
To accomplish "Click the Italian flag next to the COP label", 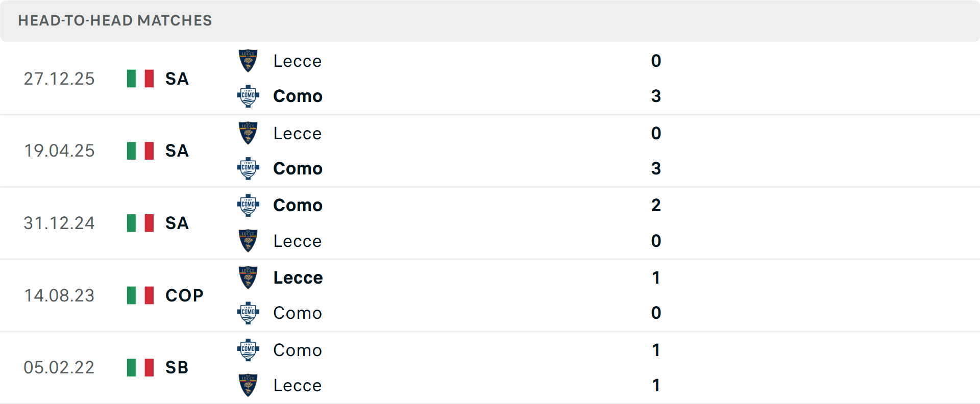I will 140,295.
